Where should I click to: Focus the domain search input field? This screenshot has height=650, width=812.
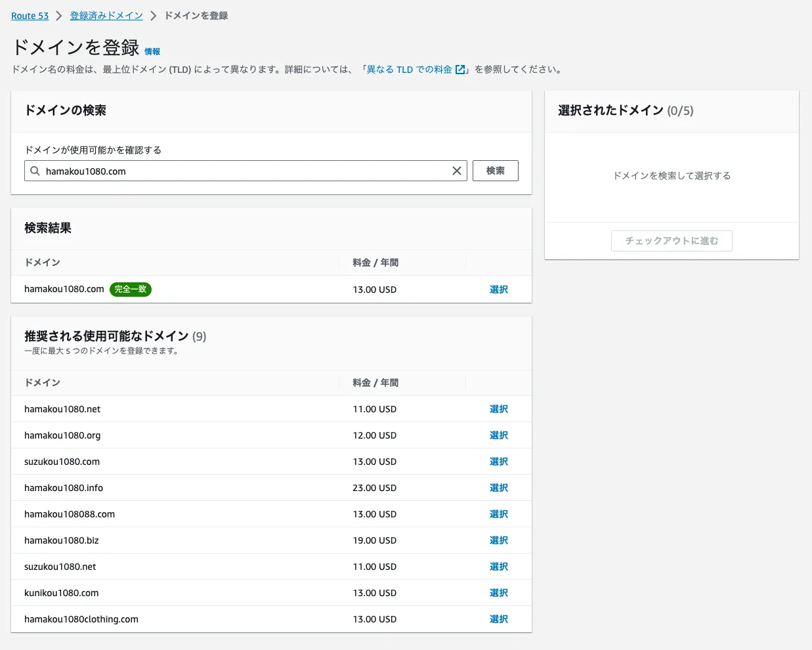click(x=243, y=171)
